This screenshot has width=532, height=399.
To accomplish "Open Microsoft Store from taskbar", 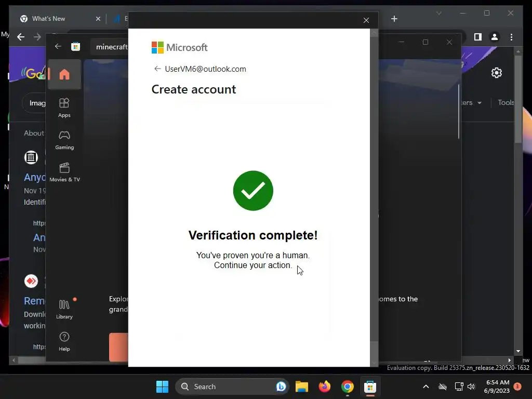I will pyautogui.click(x=370, y=387).
